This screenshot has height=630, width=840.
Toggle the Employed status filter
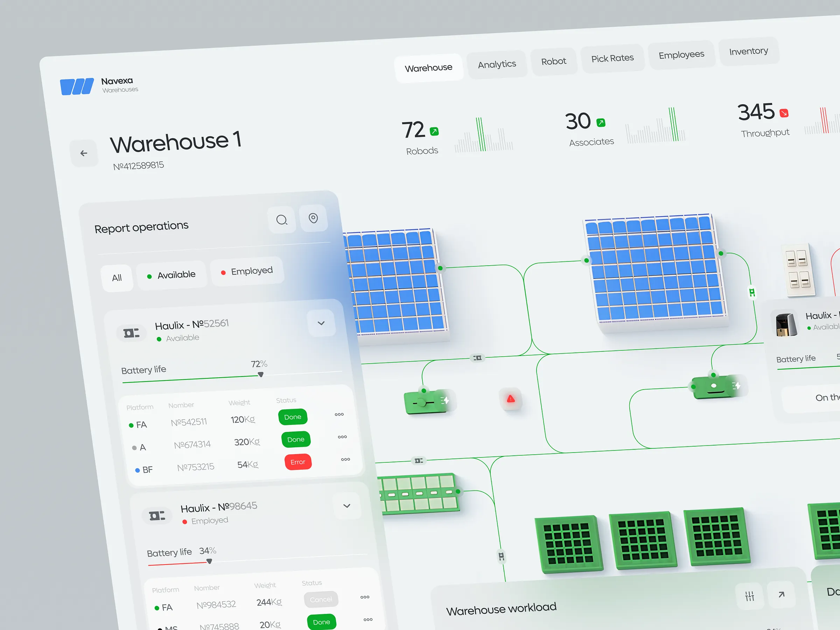click(247, 271)
